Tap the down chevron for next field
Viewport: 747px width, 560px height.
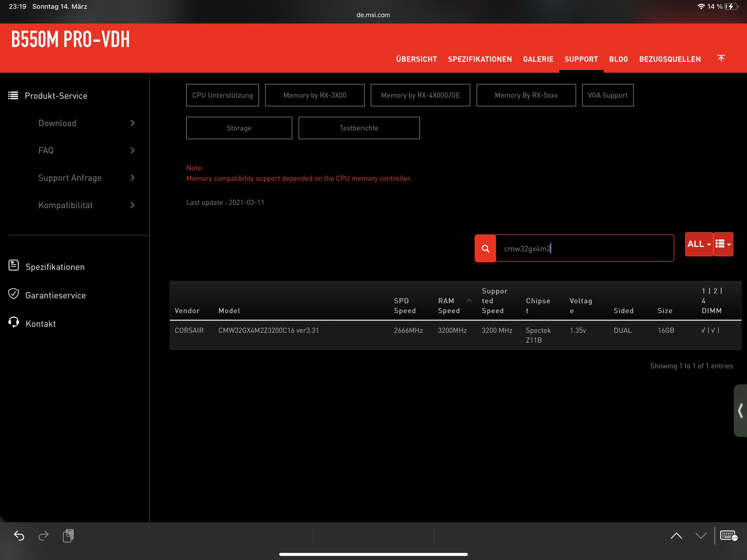coord(701,536)
